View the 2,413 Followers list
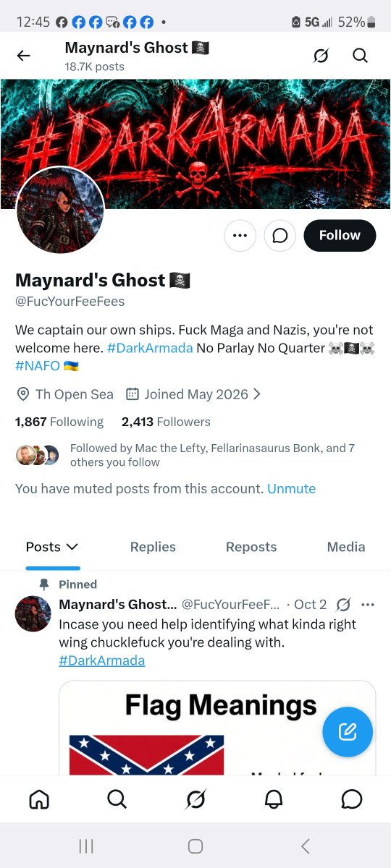This screenshot has width=391, height=868. tap(166, 422)
